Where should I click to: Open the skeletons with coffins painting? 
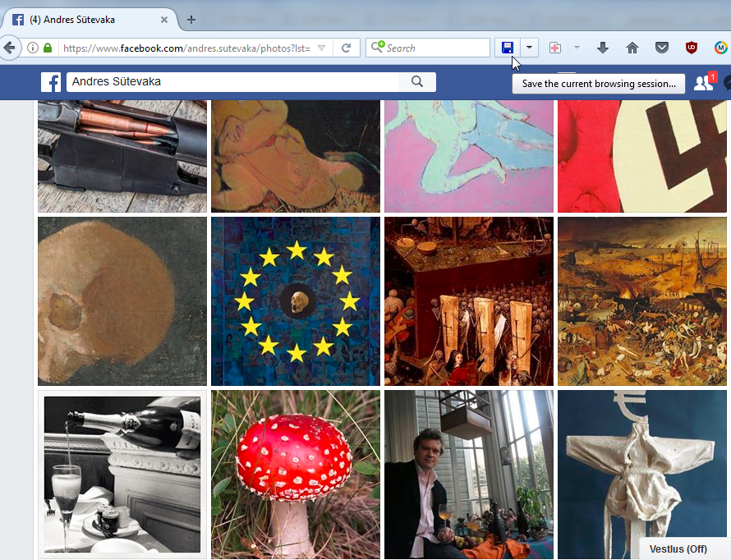pos(469,301)
